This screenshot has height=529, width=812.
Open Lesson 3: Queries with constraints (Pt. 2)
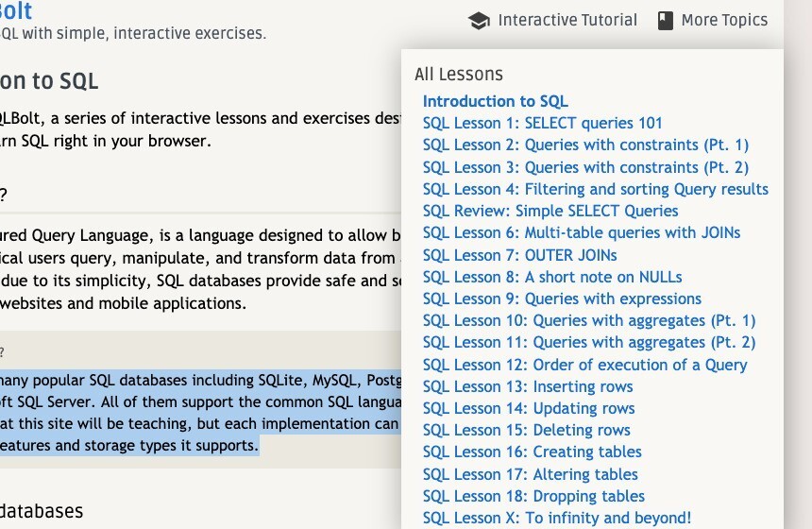pos(585,167)
